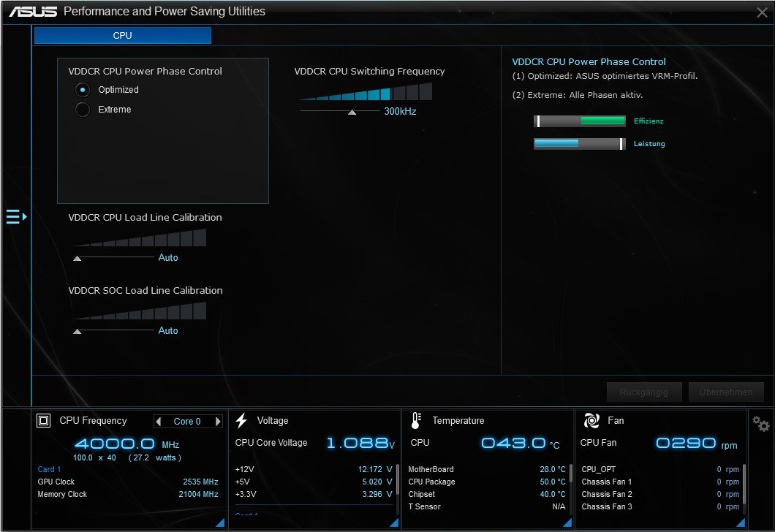Screen dimensions: 775x532
Task: Expand the Temperature panel corner arrow
Action: coord(567,522)
